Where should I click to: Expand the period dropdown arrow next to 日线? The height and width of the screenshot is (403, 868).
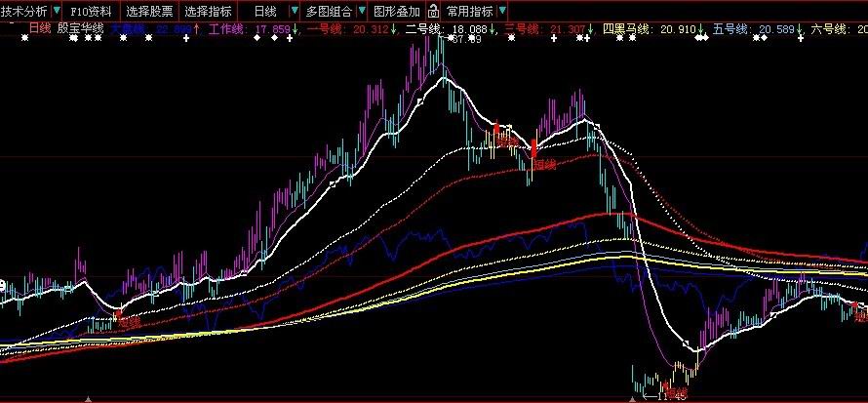coord(296,11)
